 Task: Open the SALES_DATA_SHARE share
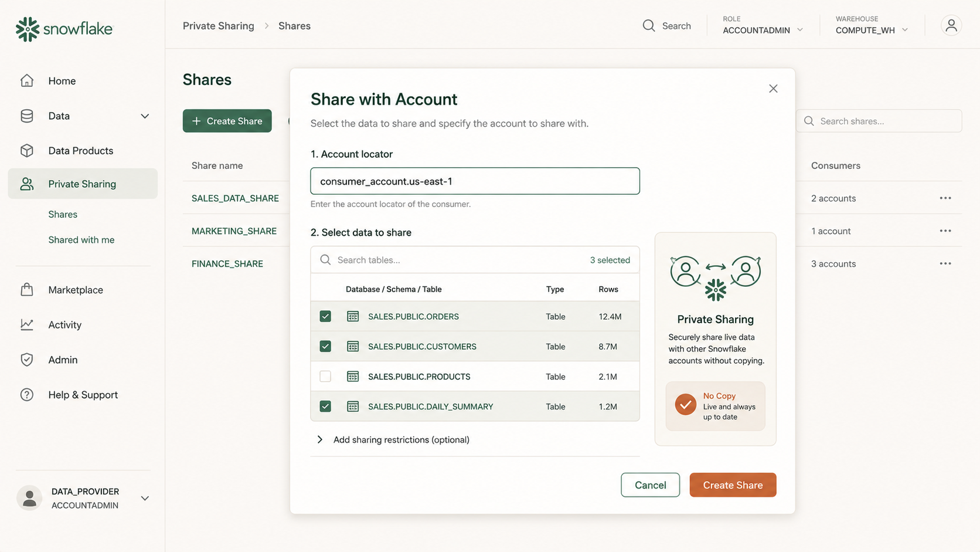[x=235, y=198]
